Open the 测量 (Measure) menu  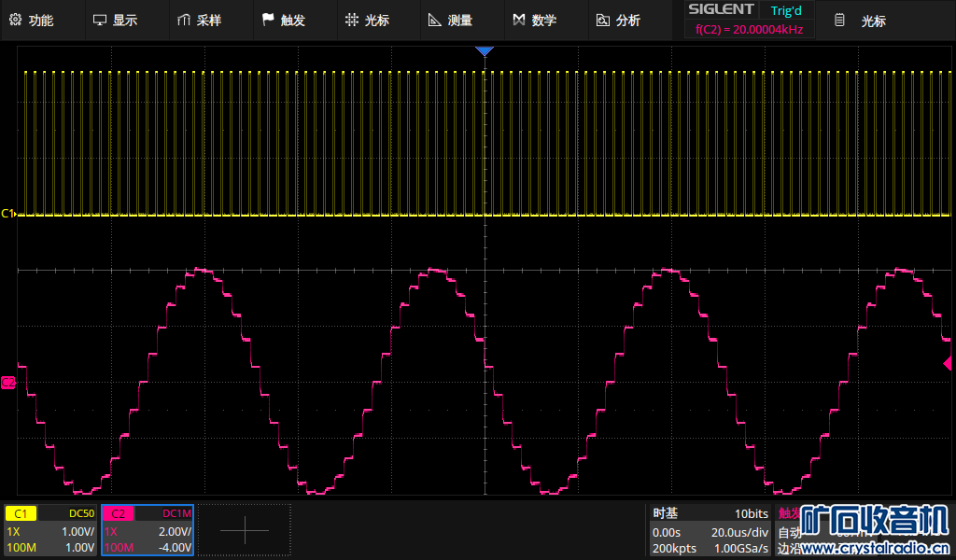pos(450,21)
